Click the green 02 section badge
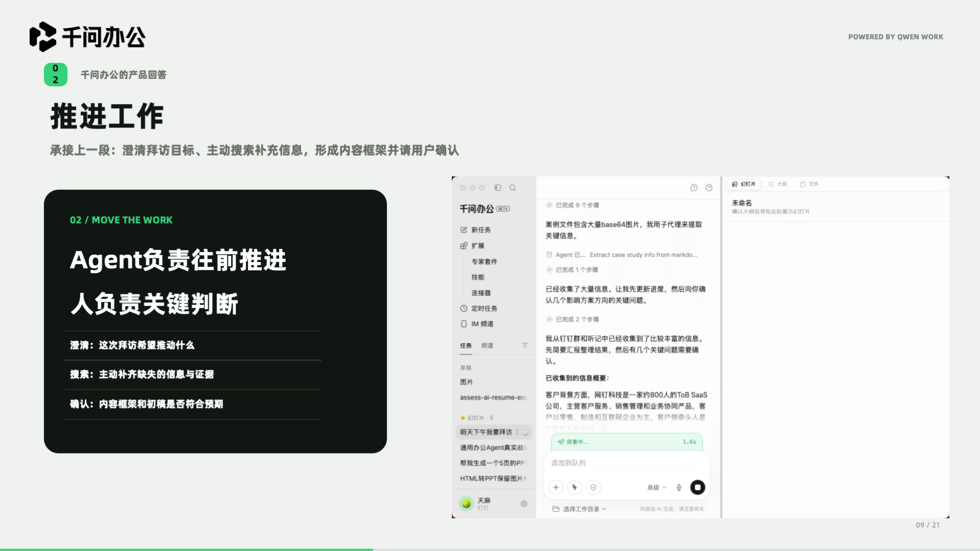 56,74
